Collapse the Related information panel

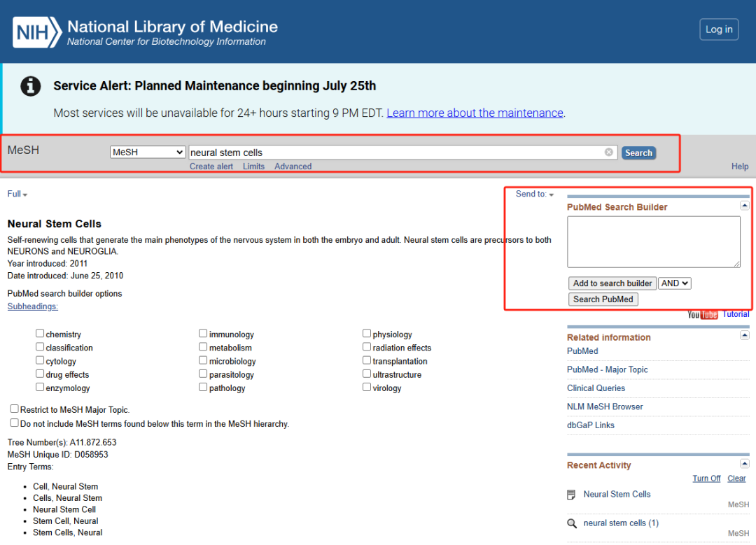tap(744, 335)
